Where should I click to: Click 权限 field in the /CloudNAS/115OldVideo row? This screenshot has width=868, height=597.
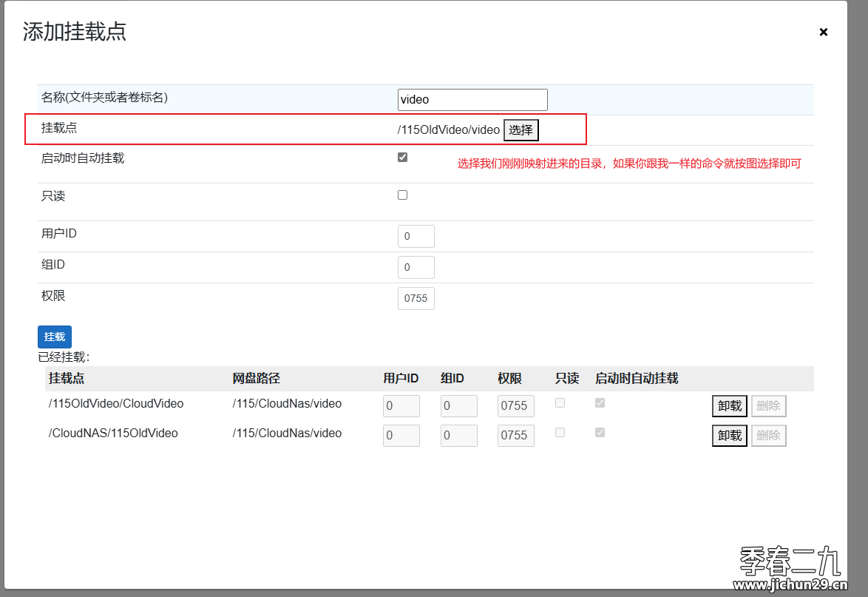515,436
